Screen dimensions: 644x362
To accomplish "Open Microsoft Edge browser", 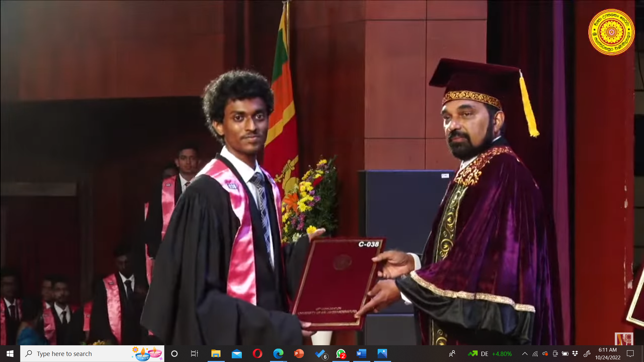I will (x=278, y=354).
